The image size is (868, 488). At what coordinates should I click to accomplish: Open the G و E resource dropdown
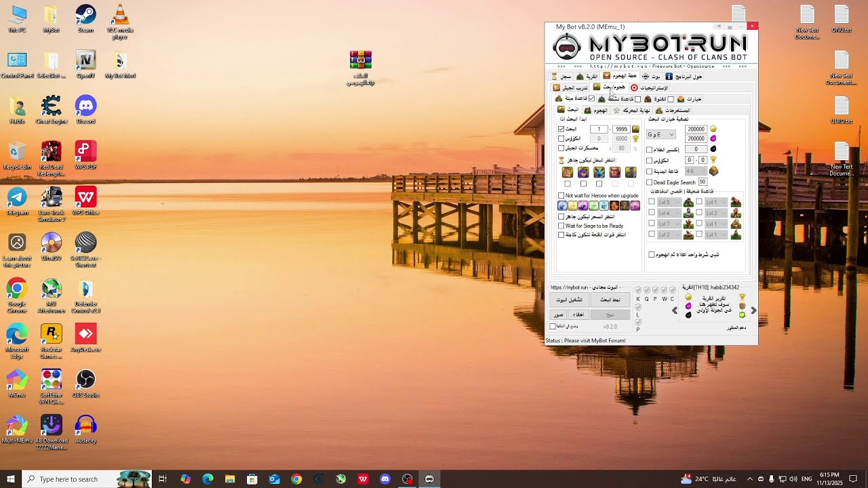(661, 134)
